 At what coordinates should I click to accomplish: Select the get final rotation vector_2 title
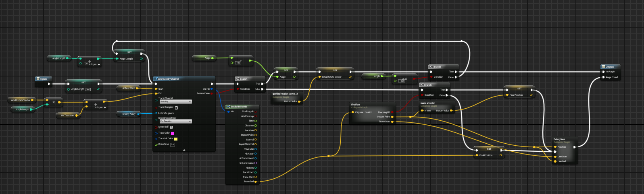pos(285,94)
